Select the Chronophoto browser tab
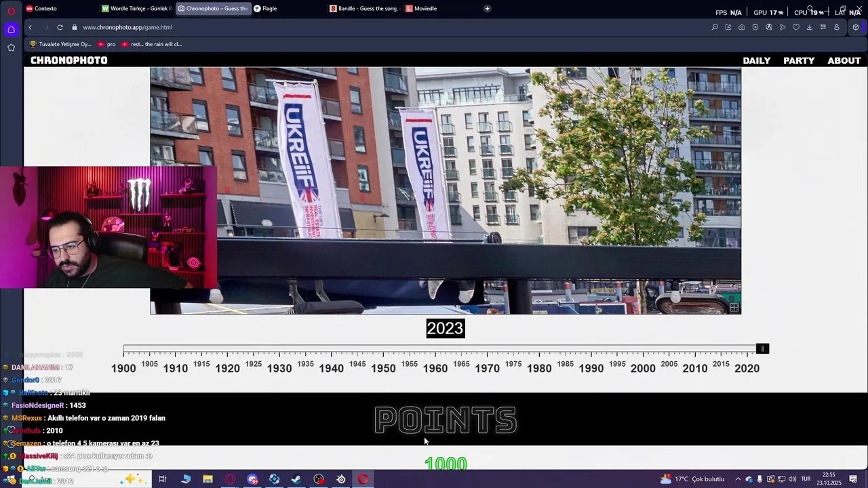This screenshot has width=868, height=488. [212, 8]
